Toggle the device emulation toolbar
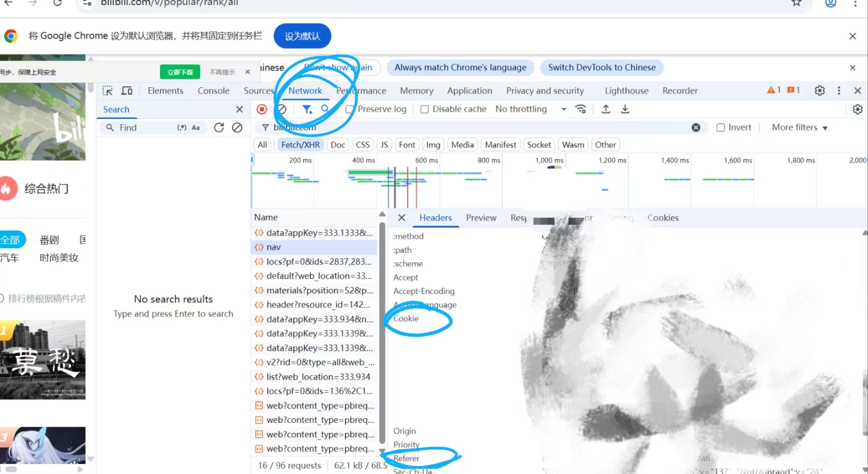The width and height of the screenshot is (868, 474). [x=127, y=90]
